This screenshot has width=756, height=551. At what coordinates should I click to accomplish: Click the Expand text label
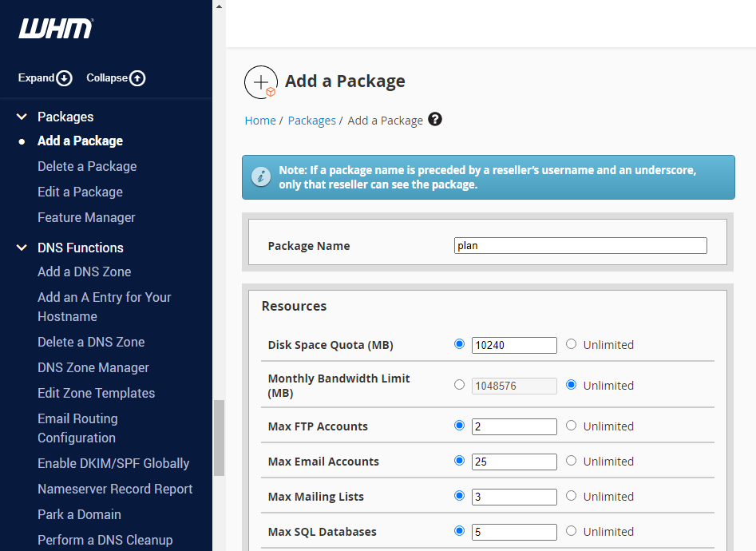pos(36,77)
